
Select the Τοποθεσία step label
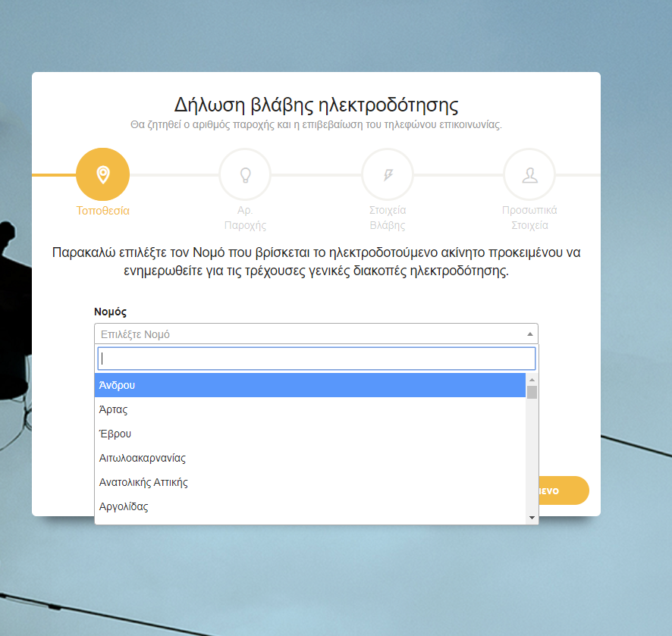point(102,211)
